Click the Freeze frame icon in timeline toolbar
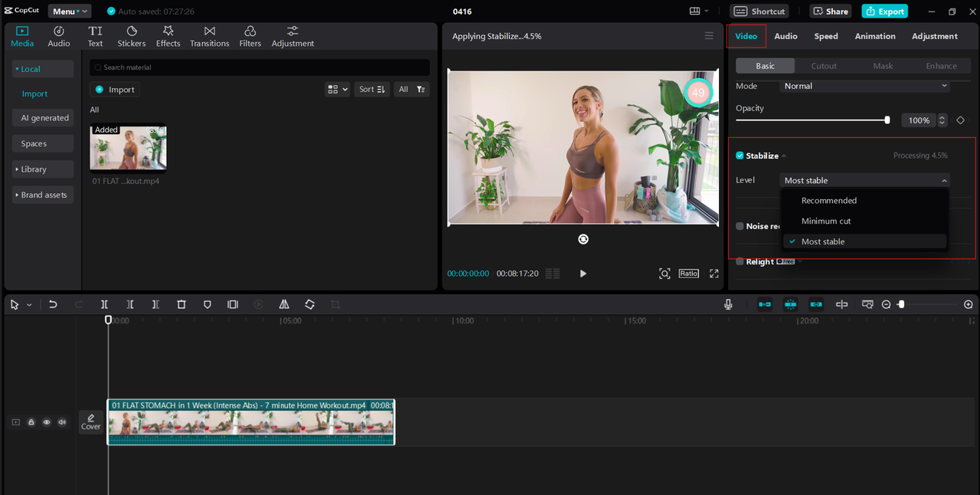 [233, 304]
